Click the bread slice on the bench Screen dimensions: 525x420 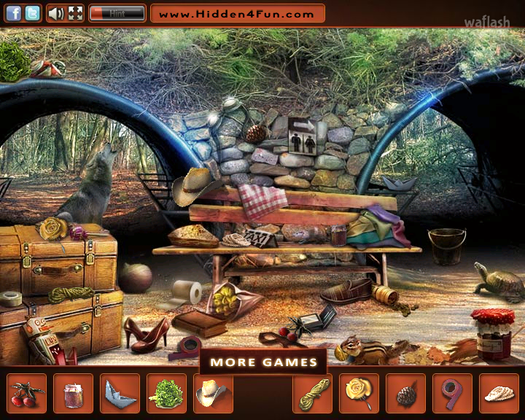click(x=193, y=236)
